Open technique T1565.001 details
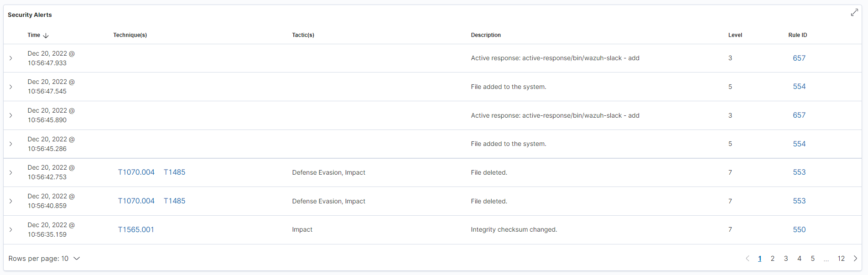The width and height of the screenshot is (868, 275). 136,229
